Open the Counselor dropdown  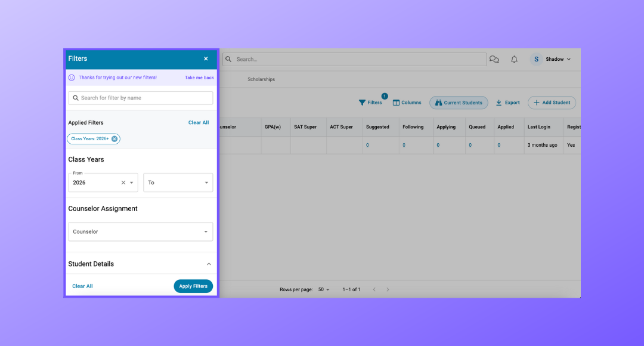pos(141,232)
